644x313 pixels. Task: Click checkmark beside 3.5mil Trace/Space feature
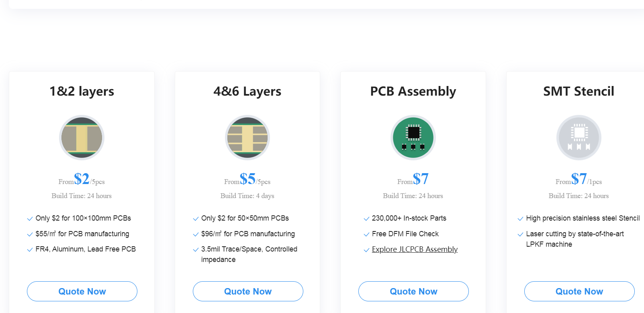click(196, 250)
